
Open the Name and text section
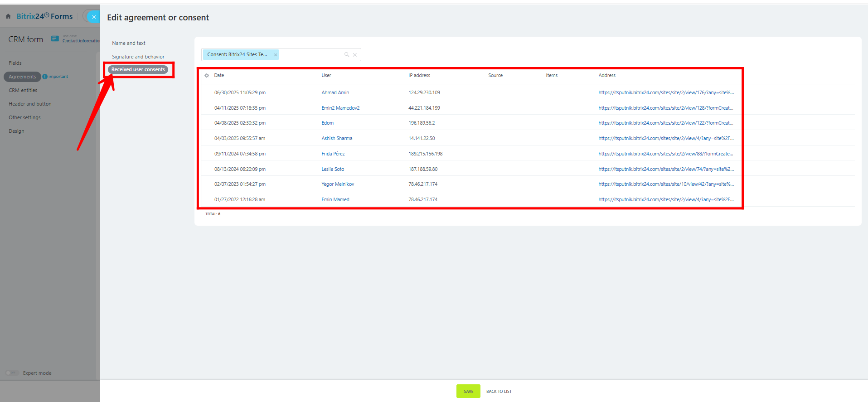click(x=129, y=43)
